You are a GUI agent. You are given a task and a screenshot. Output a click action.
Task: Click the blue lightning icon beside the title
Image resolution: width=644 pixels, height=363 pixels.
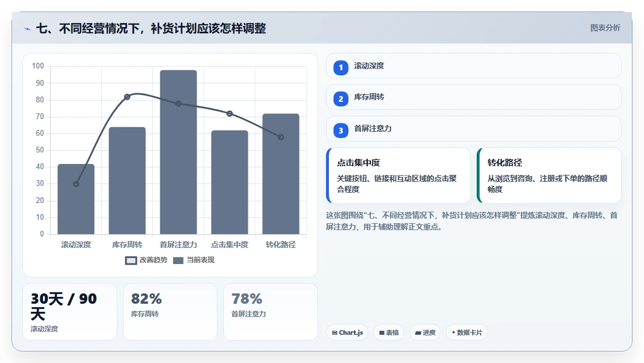point(28,29)
